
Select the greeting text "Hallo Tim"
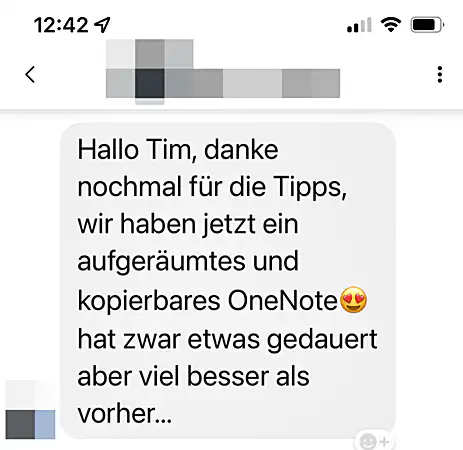tap(135, 150)
